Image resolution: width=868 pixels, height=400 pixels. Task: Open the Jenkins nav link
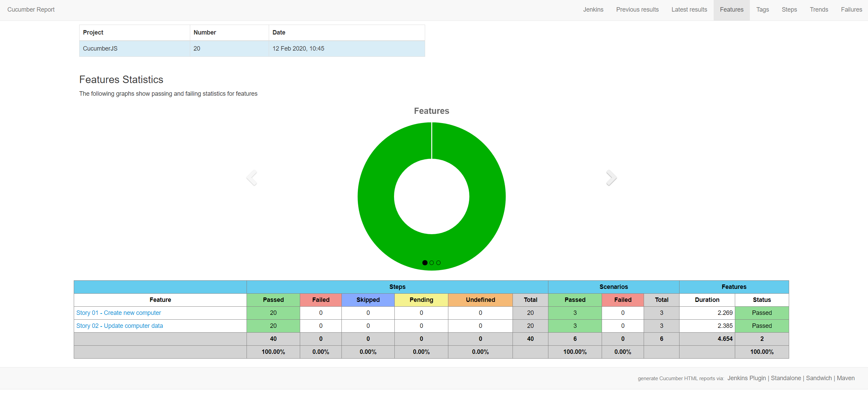coord(593,10)
